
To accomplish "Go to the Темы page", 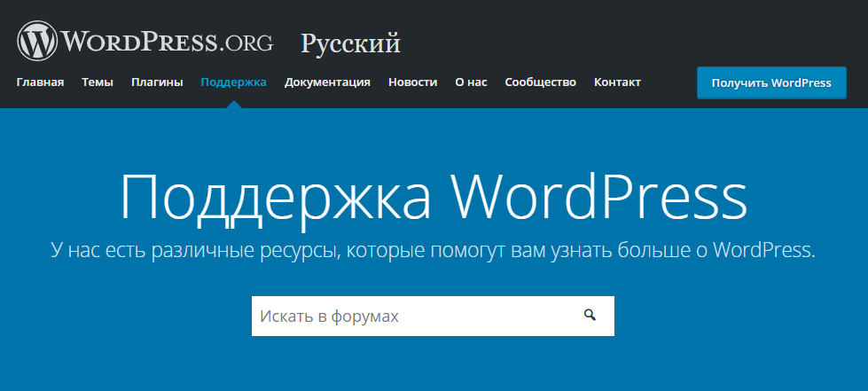I will (98, 82).
